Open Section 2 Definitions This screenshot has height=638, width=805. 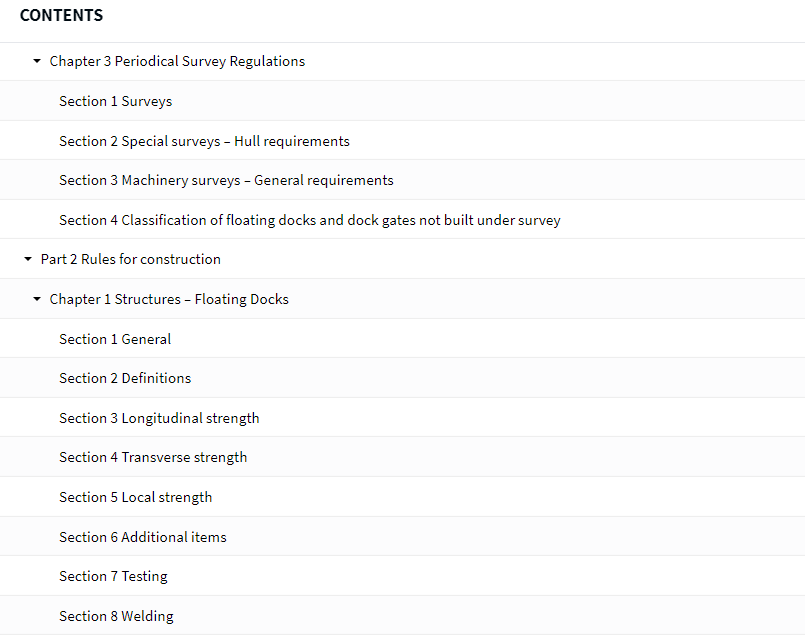[125, 378]
